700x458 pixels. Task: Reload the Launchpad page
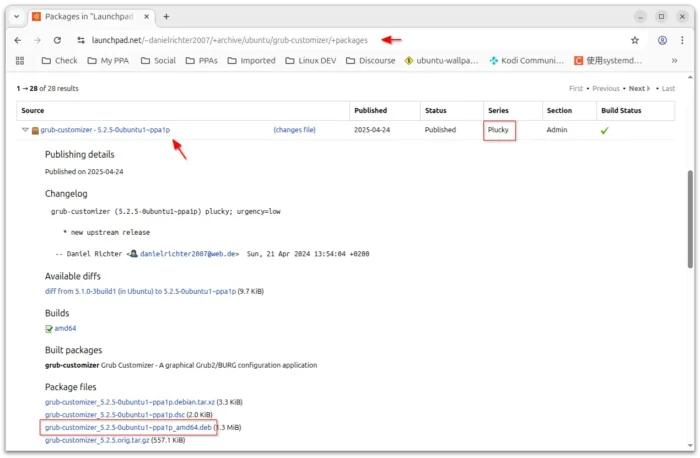coord(57,40)
